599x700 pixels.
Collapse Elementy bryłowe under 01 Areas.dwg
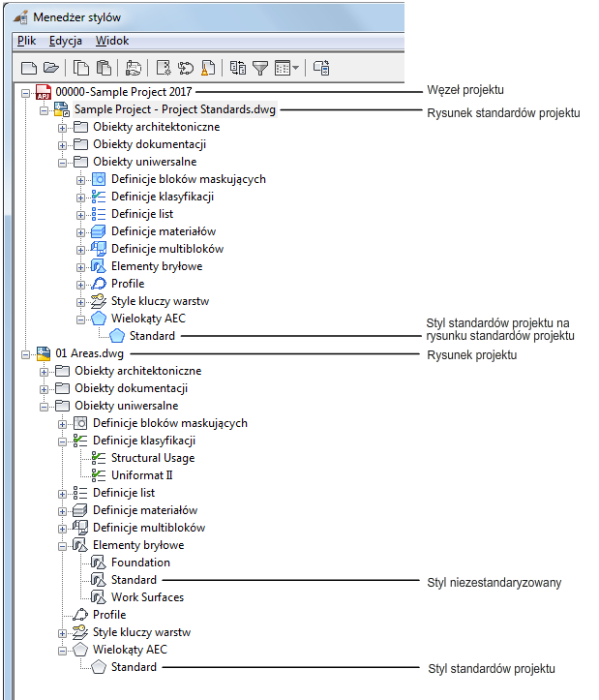point(62,546)
